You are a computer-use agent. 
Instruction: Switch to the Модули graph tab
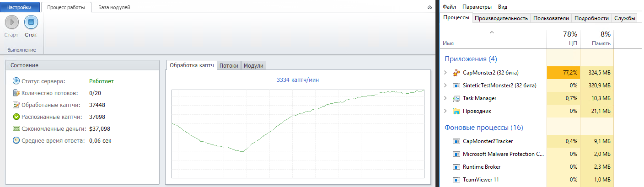pos(253,65)
